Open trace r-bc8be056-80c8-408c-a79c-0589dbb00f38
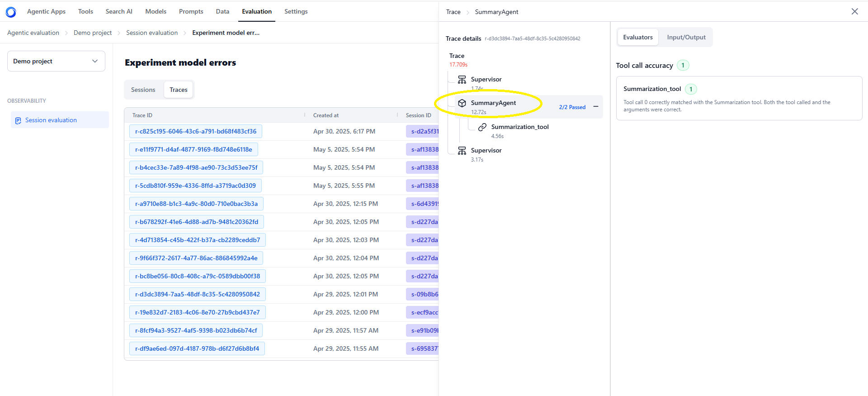Viewport: 868px width, 396px height. [198, 276]
